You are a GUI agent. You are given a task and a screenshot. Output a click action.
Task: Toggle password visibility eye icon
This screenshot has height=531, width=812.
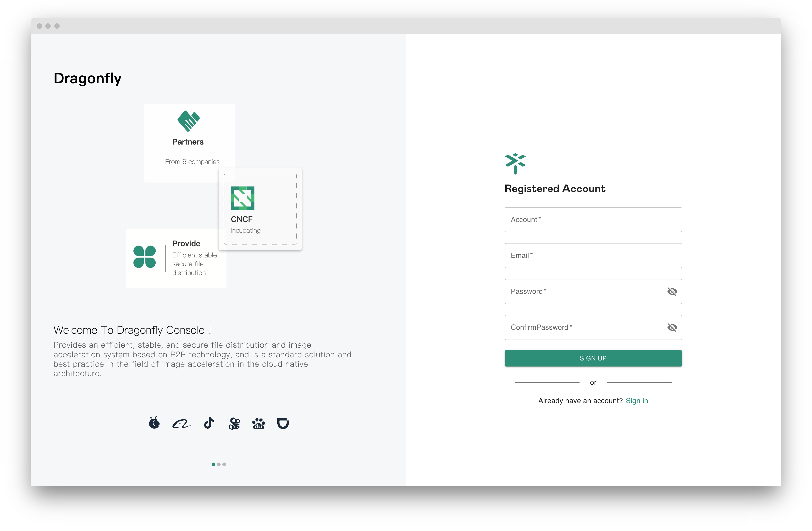tap(671, 291)
